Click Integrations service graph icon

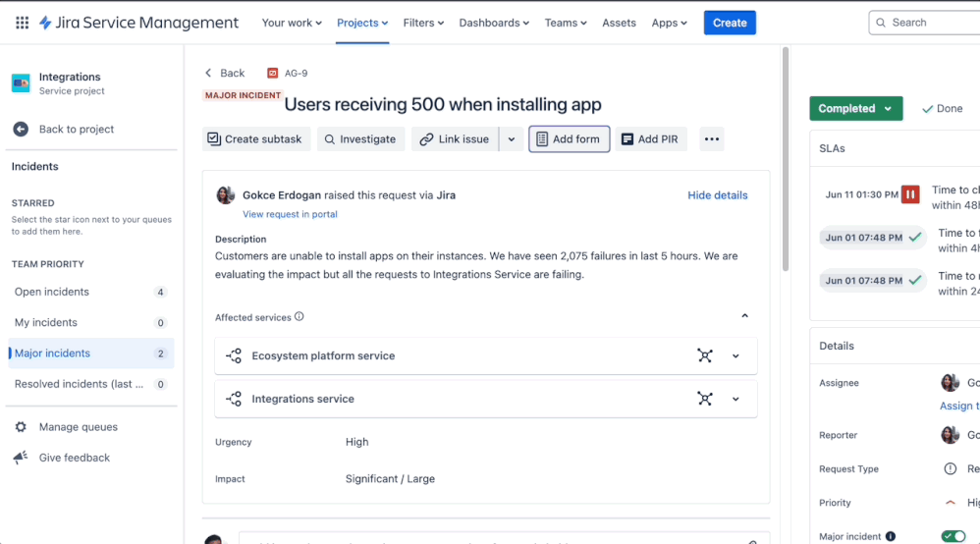click(705, 399)
